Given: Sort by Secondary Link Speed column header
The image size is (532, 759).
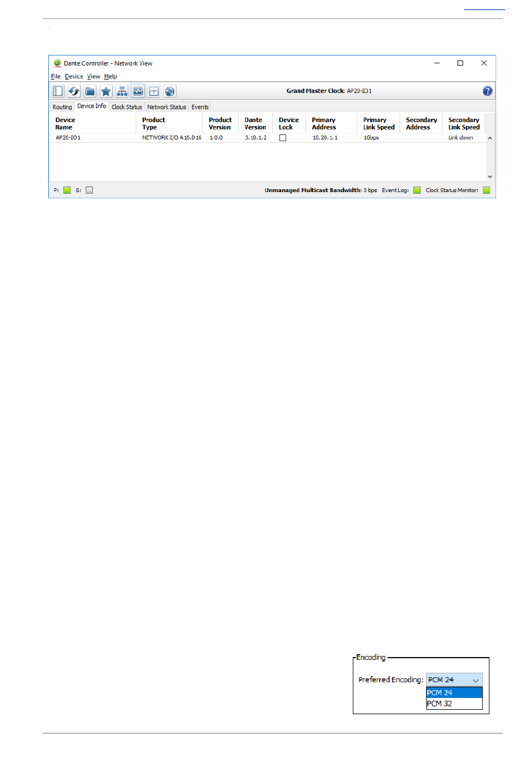Looking at the screenshot, I should pos(464,123).
